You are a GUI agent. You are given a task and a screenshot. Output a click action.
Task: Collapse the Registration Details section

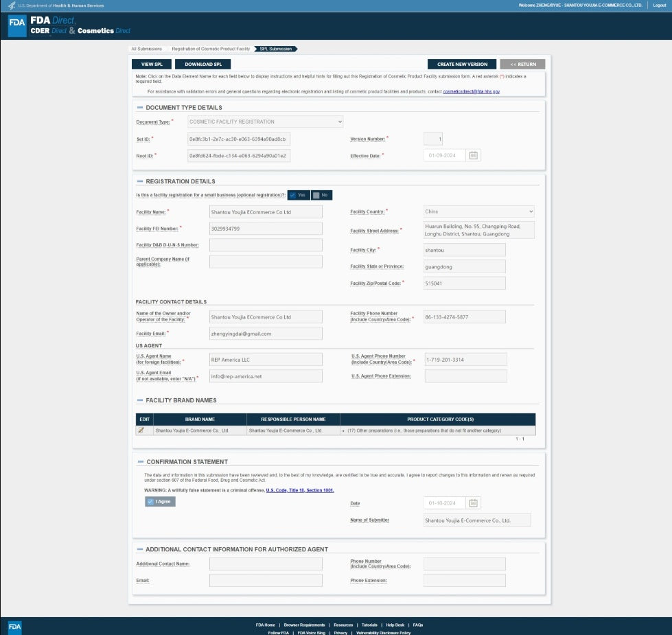pyautogui.click(x=140, y=182)
